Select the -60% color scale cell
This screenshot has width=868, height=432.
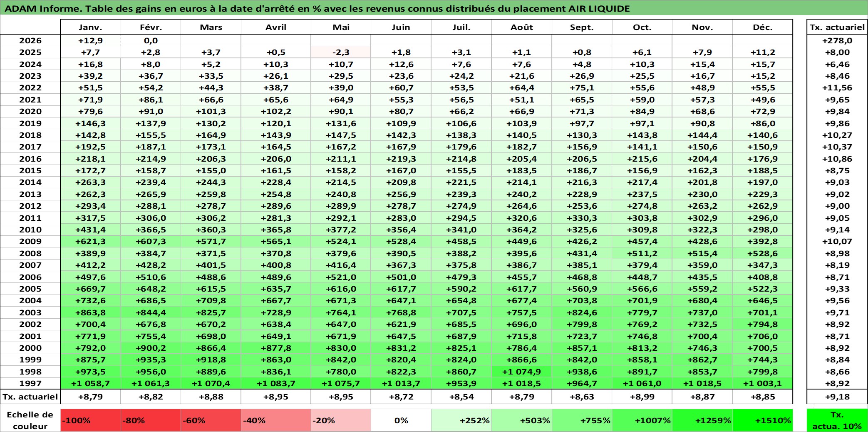coord(211,420)
